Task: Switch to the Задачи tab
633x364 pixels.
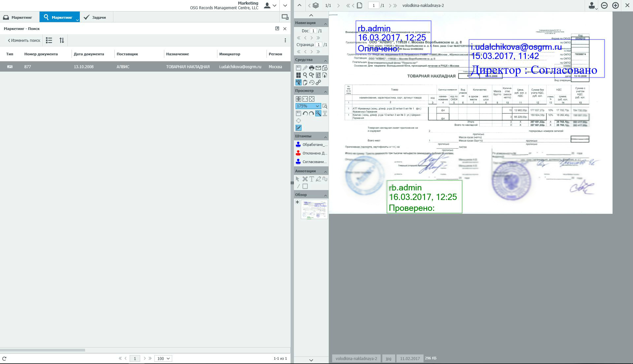Action: point(95,17)
